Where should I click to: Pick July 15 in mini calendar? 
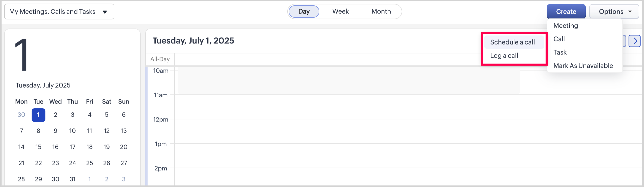(38, 147)
